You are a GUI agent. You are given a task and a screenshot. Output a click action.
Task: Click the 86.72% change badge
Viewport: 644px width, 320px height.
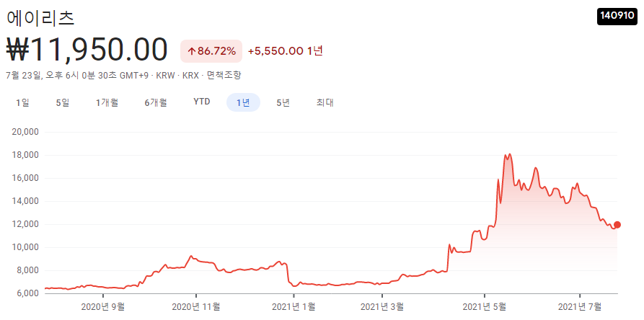tap(211, 51)
